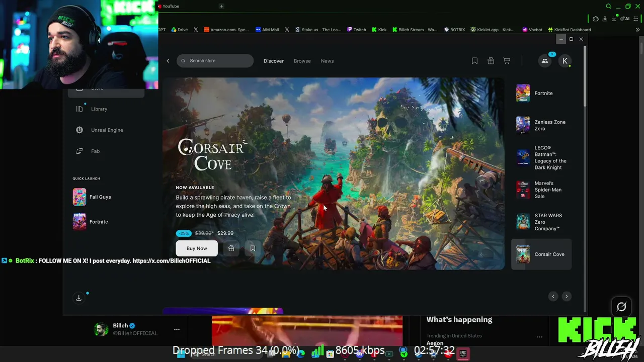This screenshot has width=644, height=362.
Task: Open Billeh profile on X page
Action: (126, 329)
